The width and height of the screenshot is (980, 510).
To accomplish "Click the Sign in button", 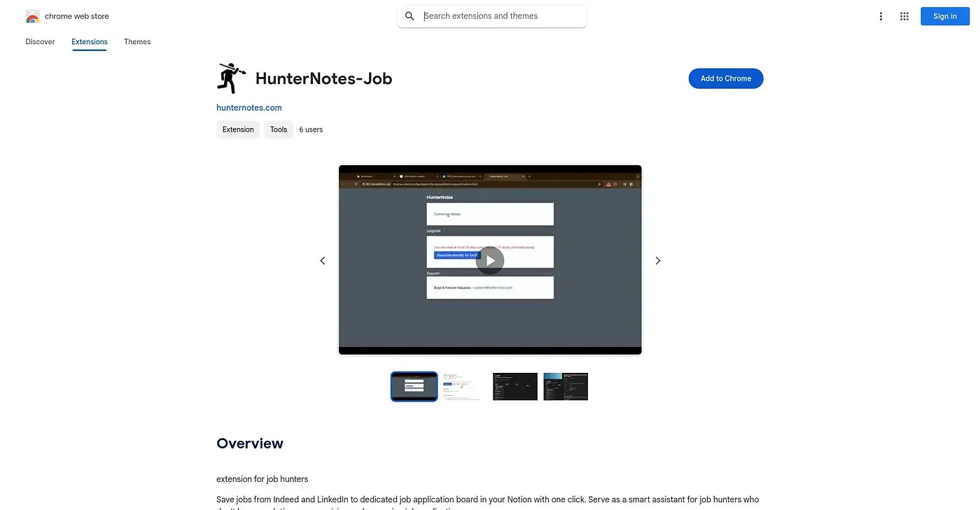I will coord(945,16).
